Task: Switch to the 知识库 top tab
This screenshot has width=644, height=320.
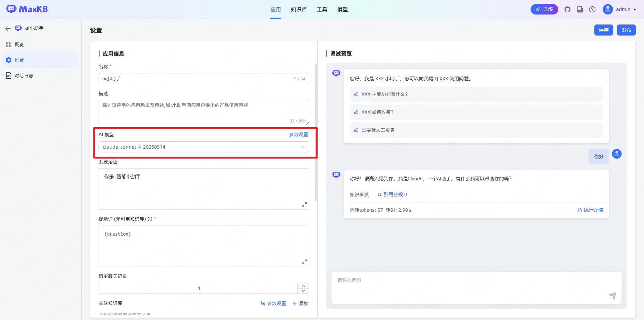Action: click(x=299, y=9)
